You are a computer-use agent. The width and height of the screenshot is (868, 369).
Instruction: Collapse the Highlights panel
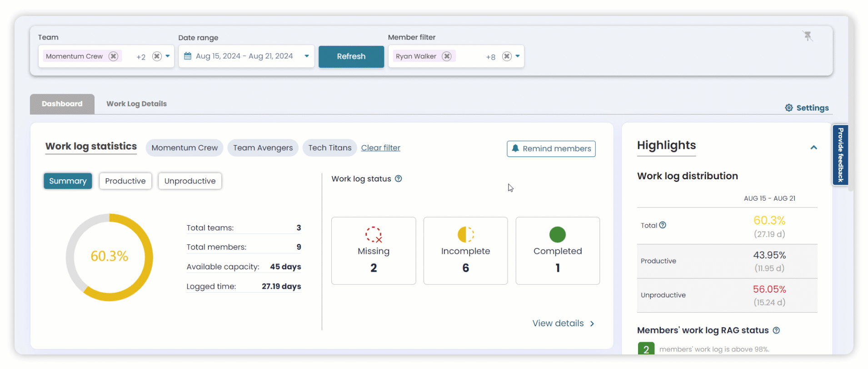[813, 147]
